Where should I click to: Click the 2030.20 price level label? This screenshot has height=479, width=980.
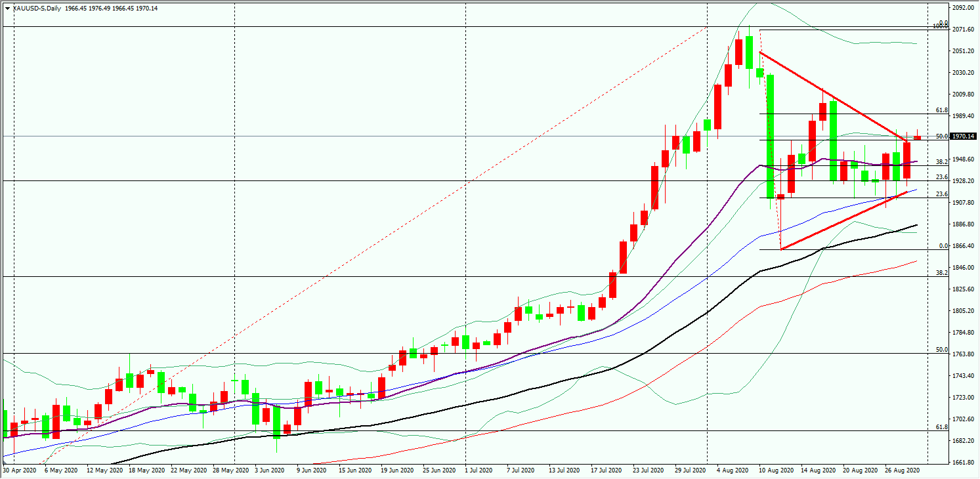click(x=963, y=73)
